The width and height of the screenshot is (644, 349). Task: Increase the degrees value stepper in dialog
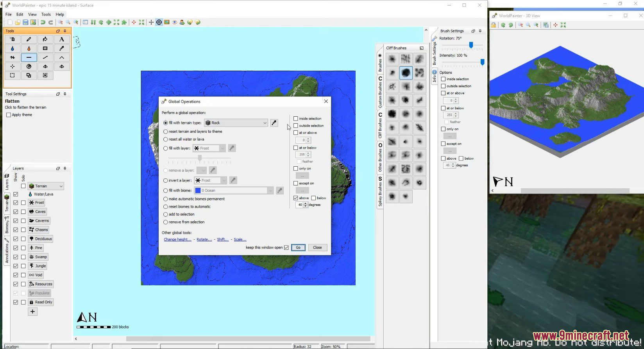[306, 203]
